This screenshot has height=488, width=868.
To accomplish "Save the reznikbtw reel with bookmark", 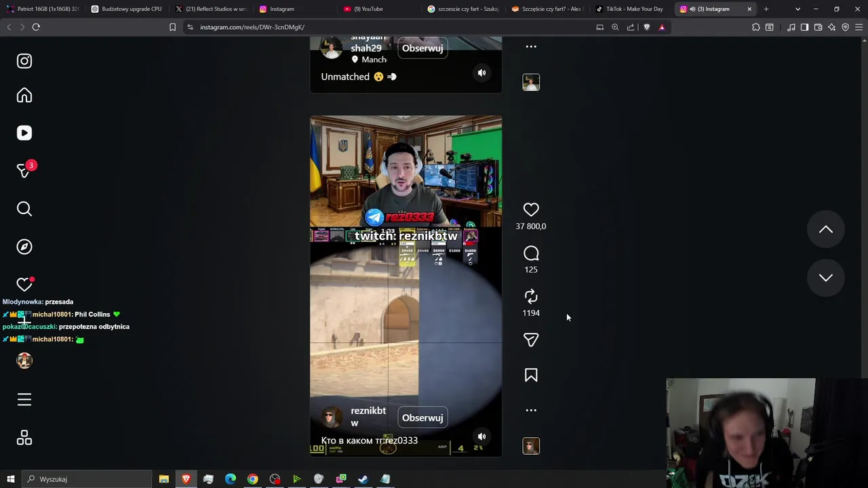I will (531, 375).
